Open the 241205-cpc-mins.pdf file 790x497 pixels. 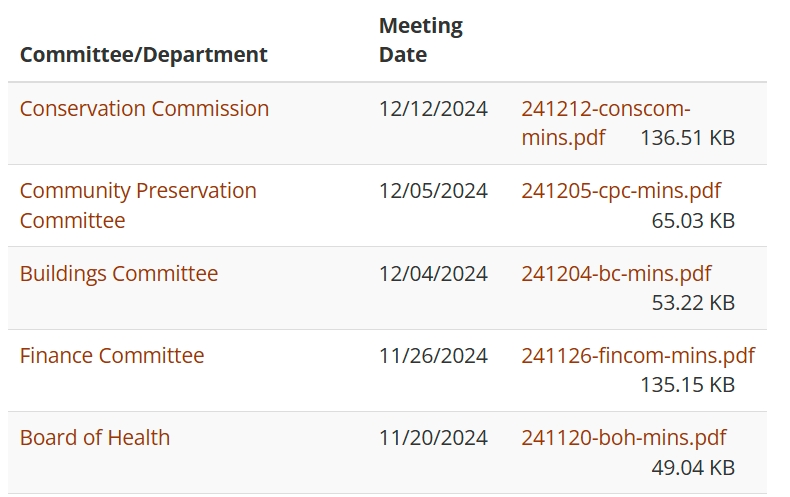pyautogui.click(x=620, y=191)
